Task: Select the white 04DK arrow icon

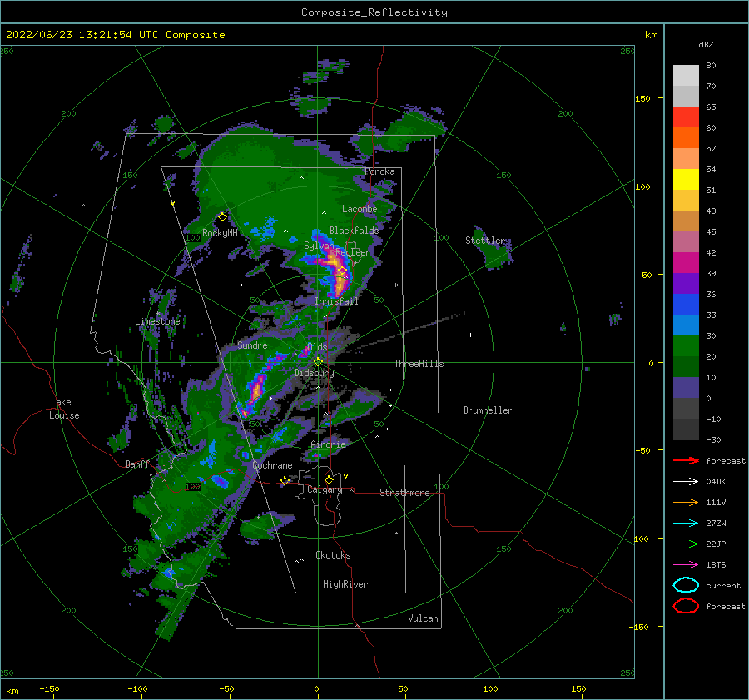Action: (686, 481)
